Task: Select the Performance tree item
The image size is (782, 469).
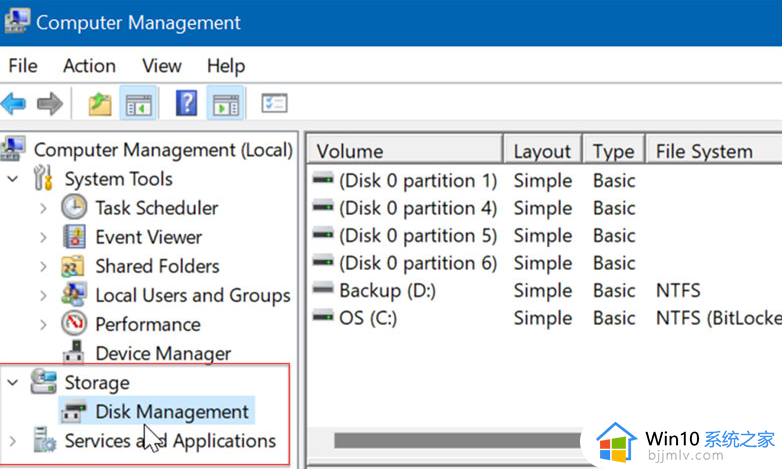Action: (148, 324)
